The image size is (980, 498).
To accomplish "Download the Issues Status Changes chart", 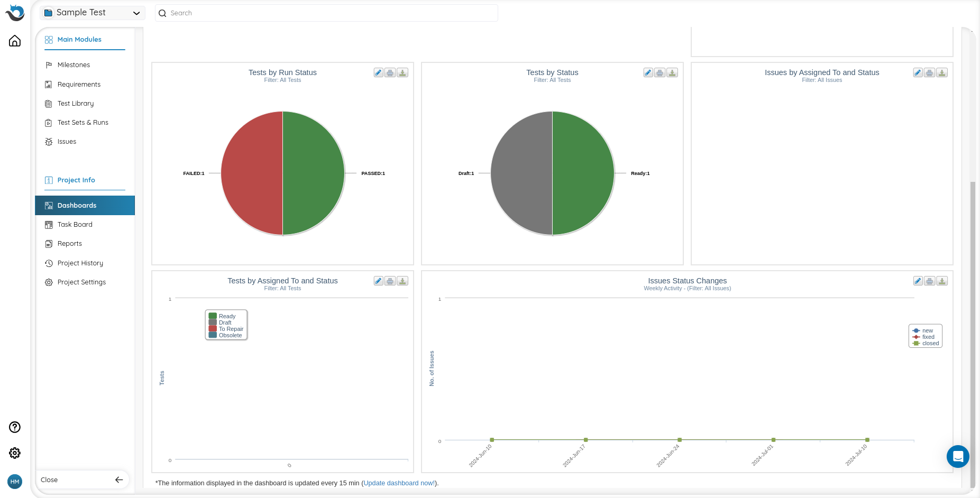I will [x=941, y=281].
